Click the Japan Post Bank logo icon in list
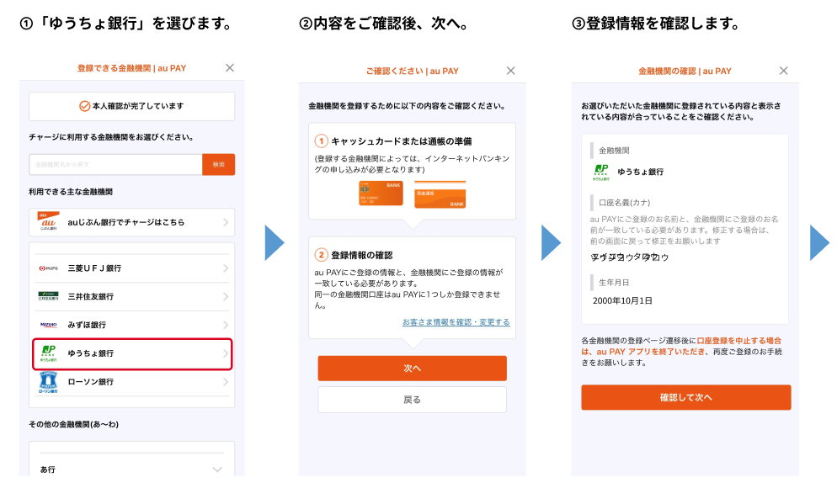The image size is (837, 504). (x=48, y=353)
